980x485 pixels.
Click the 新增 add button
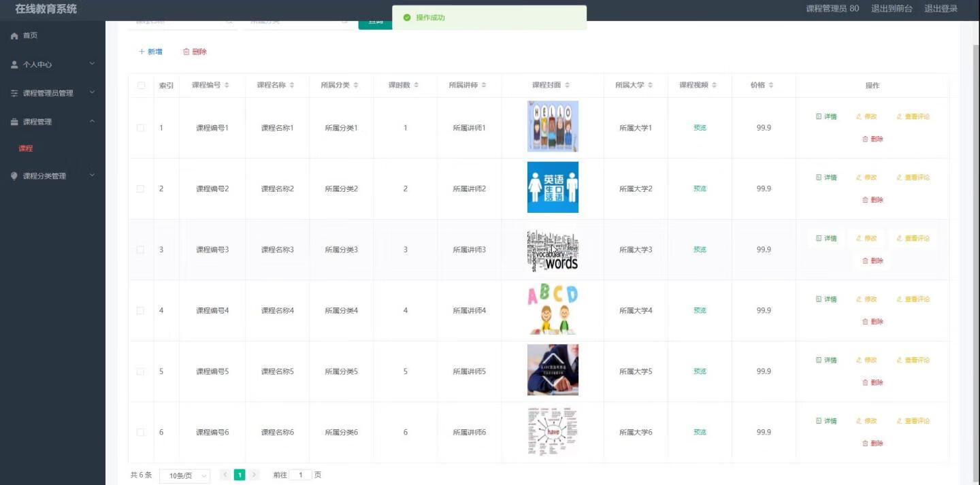tap(150, 52)
